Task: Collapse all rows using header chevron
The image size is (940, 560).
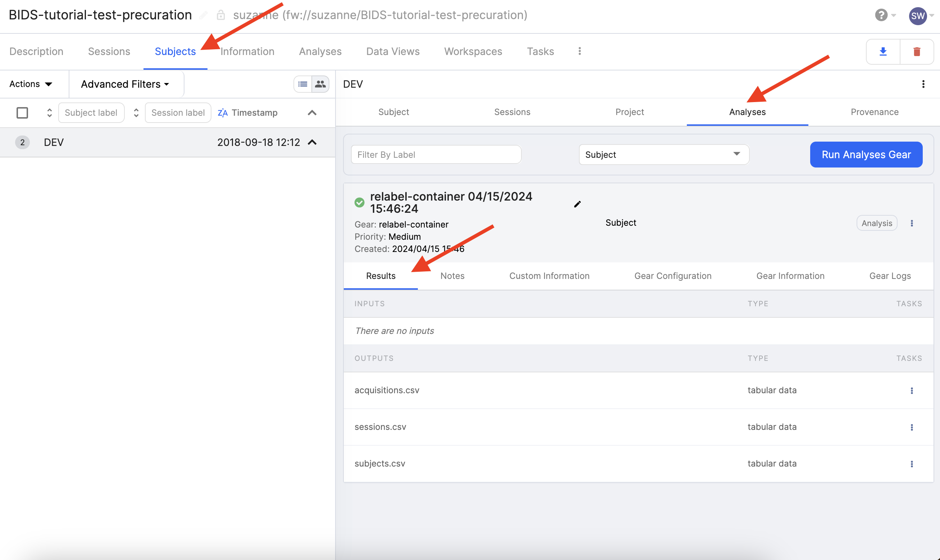Action: pyautogui.click(x=312, y=113)
